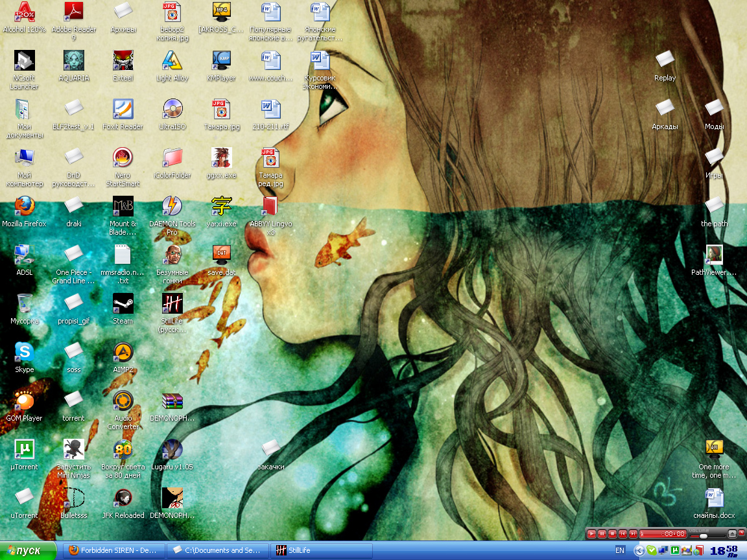Open the Mount & Blade shortcut
747x560 pixels.
[123, 216]
